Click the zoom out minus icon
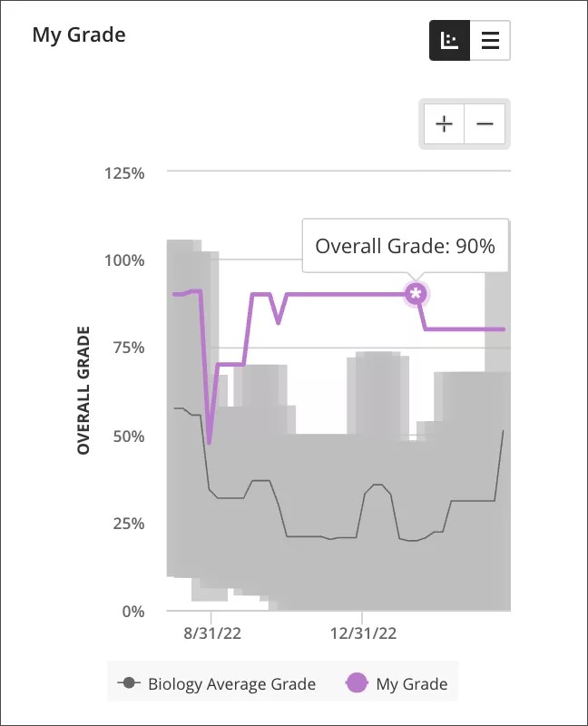 tap(485, 123)
